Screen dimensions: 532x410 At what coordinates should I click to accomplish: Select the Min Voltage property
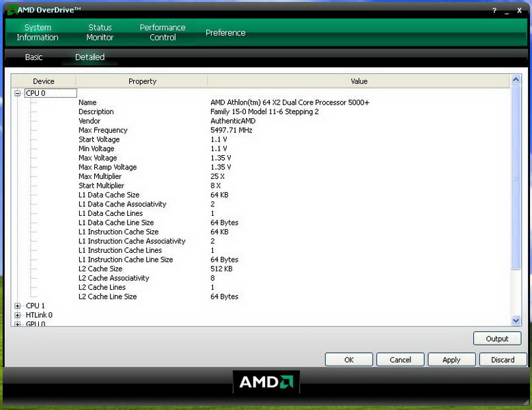(x=96, y=149)
